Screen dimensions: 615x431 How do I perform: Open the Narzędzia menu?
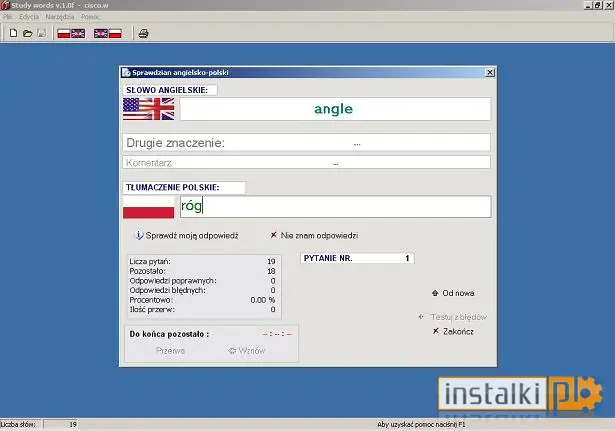(60, 17)
